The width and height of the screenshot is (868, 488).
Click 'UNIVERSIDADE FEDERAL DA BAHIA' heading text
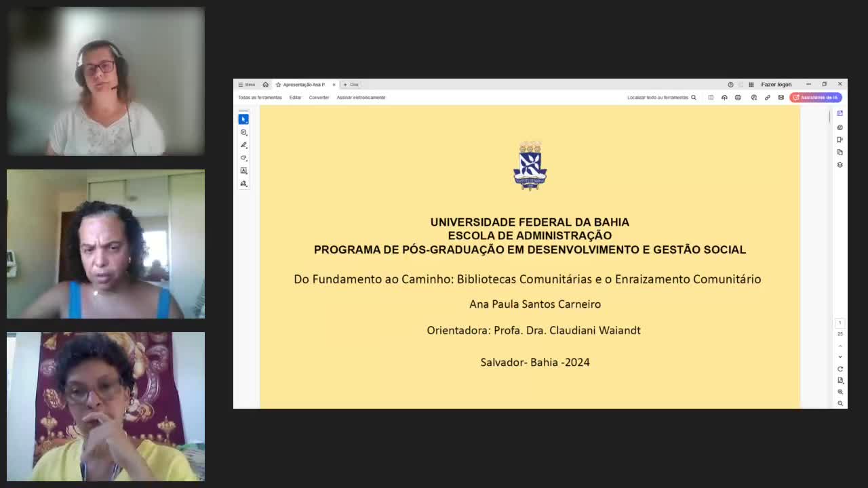click(x=530, y=222)
